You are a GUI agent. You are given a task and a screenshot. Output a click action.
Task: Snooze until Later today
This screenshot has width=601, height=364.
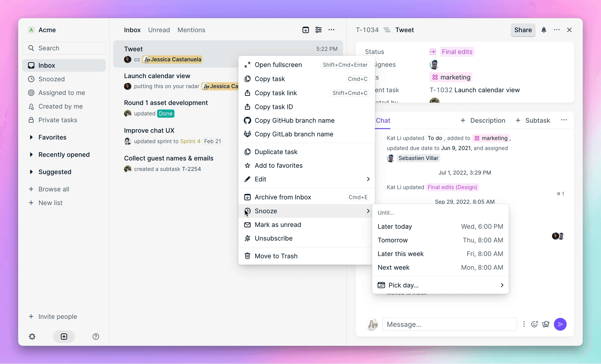pyautogui.click(x=440, y=226)
